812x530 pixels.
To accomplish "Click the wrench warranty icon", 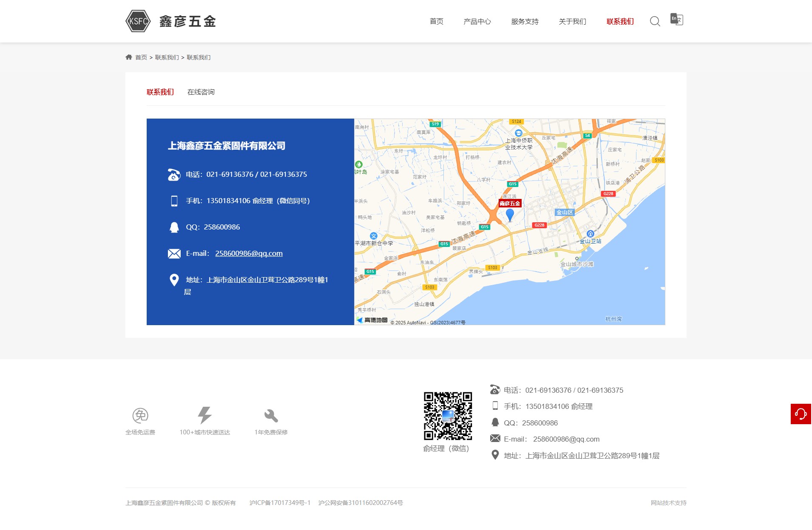I will click(x=271, y=415).
